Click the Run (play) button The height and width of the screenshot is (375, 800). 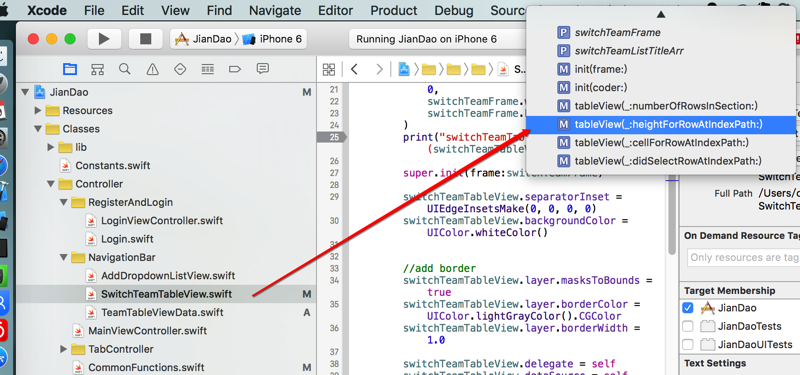(x=104, y=39)
